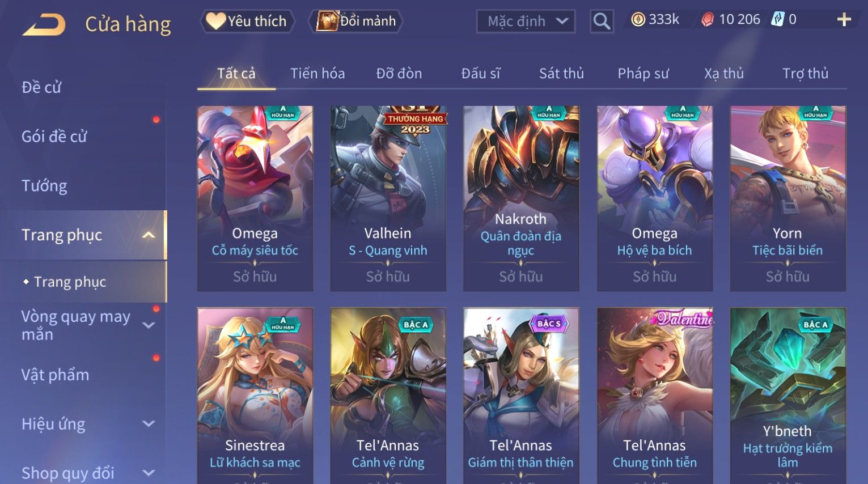Viewport: 868px width, 484px height.
Task: Go to Gói đề cử sidebar item
Action: 54,137
